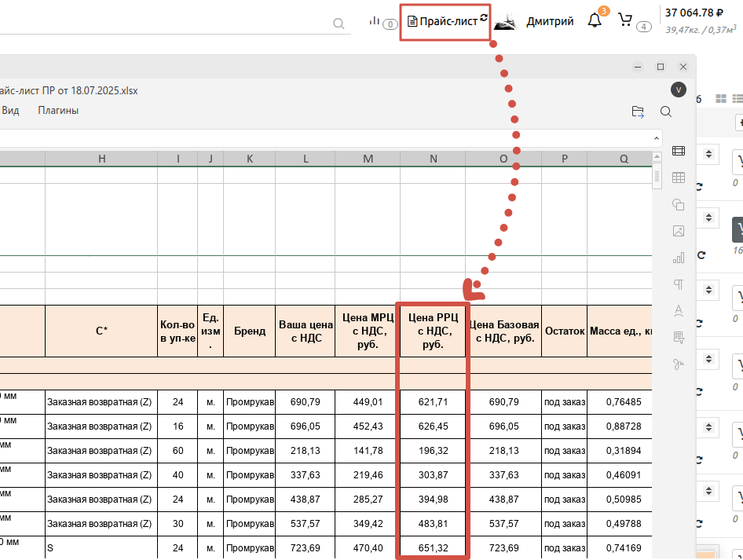Click the Цена РРЦ с НДС header cell

point(433,331)
